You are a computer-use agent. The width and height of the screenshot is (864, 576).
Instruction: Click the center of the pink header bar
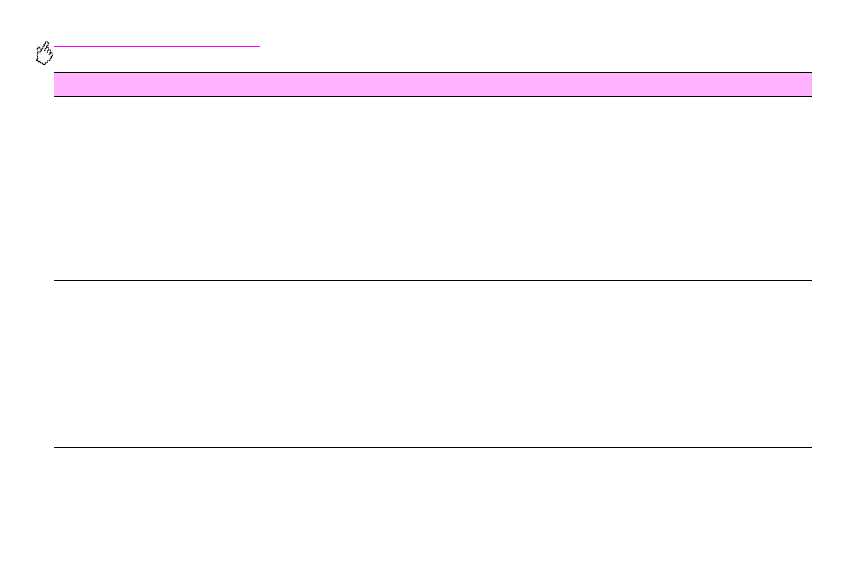[432, 84]
